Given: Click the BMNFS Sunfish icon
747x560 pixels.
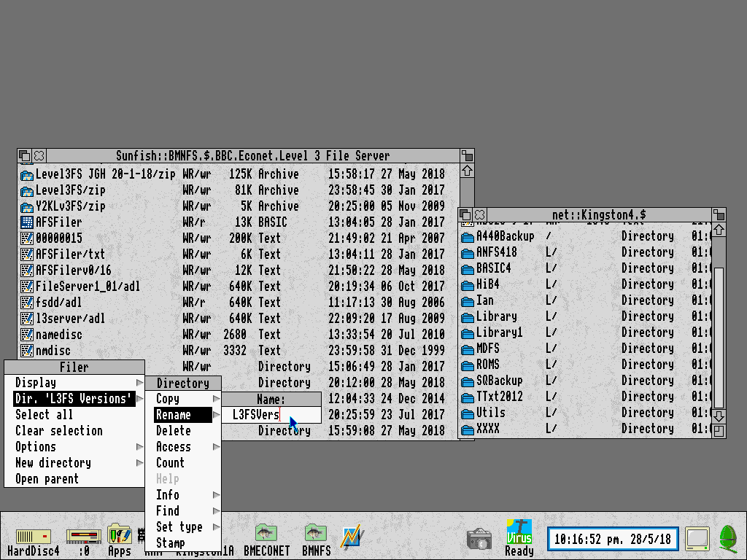Looking at the screenshot, I should [x=316, y=533].
